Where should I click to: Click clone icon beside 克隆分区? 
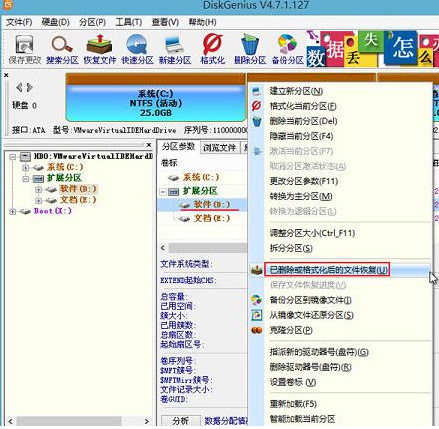click(x=257, y=330)
